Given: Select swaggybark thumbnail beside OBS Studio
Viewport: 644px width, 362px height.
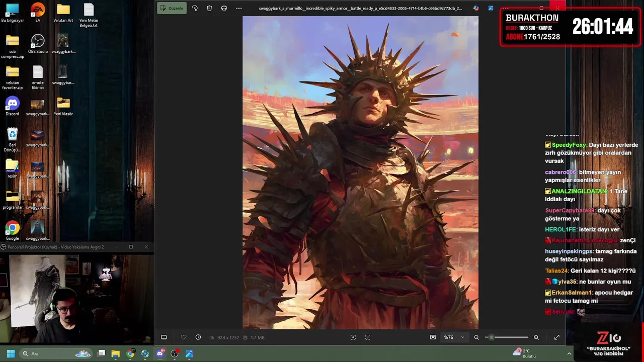Looking at the screenshot, I should pos(63,44).
